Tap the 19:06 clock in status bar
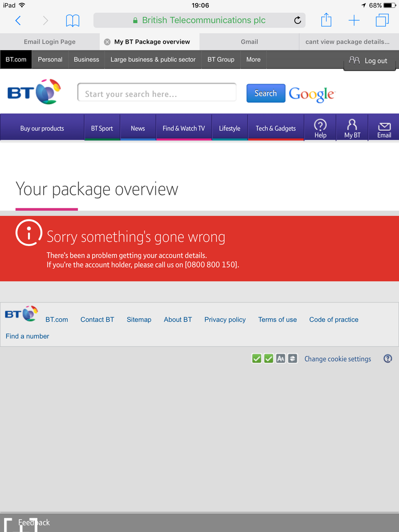 point(200,5)
